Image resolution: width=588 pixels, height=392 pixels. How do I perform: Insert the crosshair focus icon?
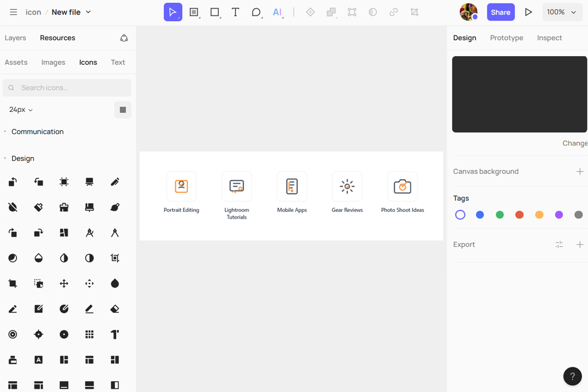coord(38,334)
